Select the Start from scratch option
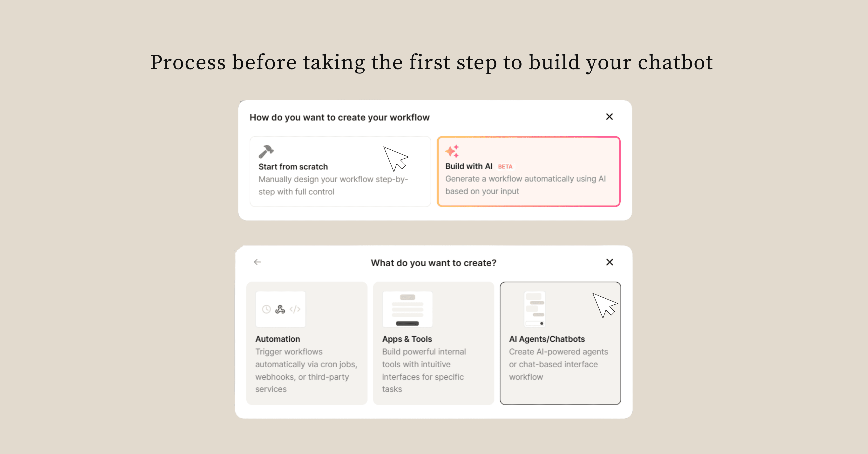 click(340, 171)
